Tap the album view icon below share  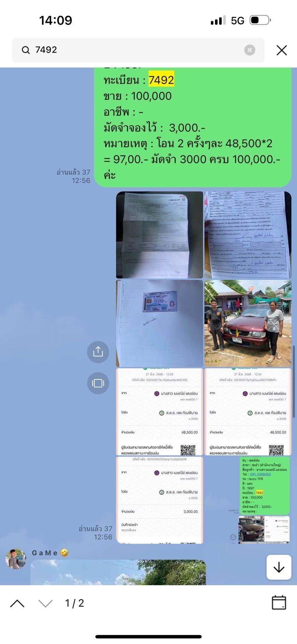pos(98,383)
